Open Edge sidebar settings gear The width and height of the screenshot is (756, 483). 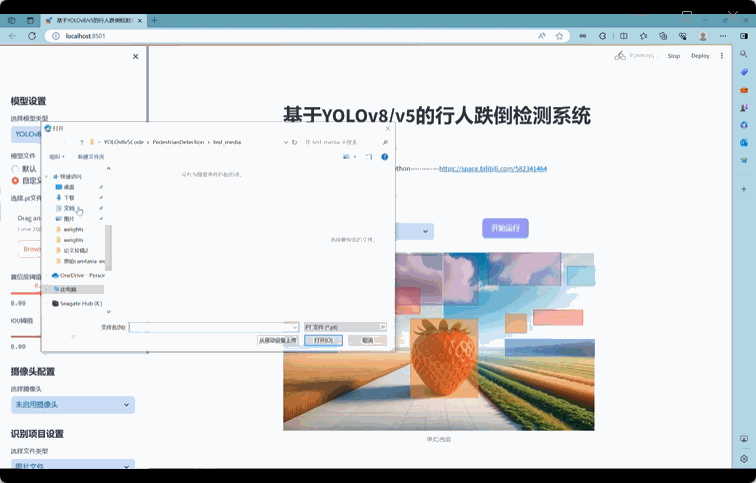click(744, 458)
